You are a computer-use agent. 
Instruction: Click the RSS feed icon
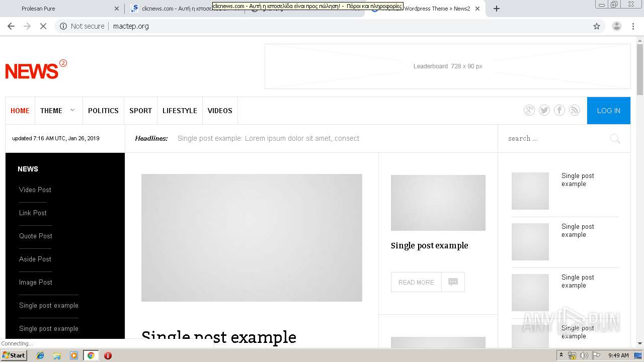[574, 111]
